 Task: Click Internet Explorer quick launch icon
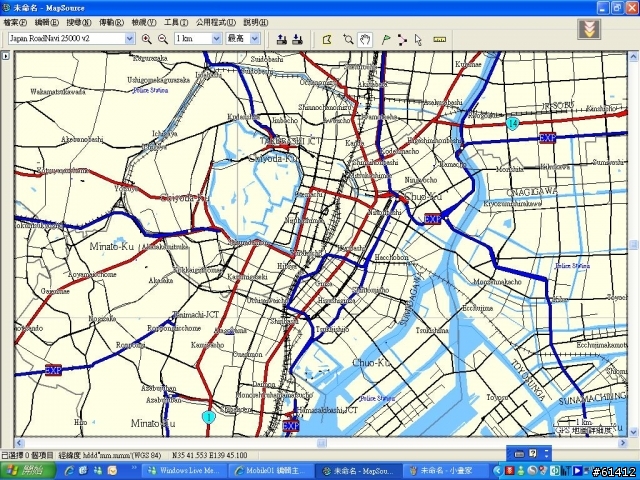click(x=69, y=471)
